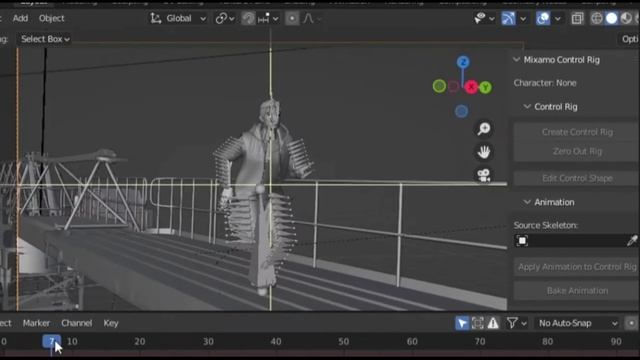Click the blue Z axis gizmo ball
The width and height of the screenshot is (640, 360).
pos(463,62)
